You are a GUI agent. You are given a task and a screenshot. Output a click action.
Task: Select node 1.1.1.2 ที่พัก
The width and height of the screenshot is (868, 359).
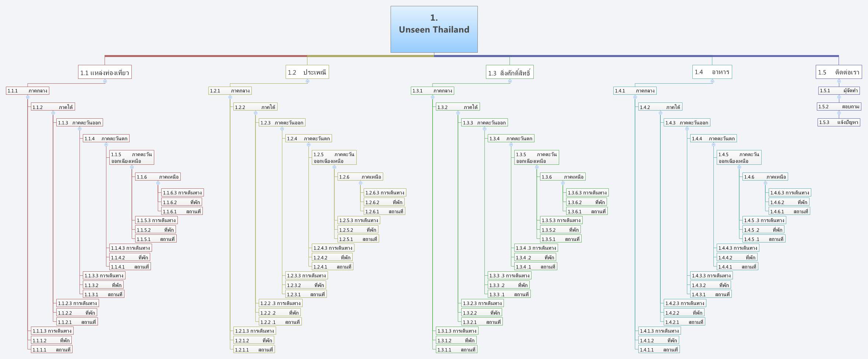tap(52, 340)
